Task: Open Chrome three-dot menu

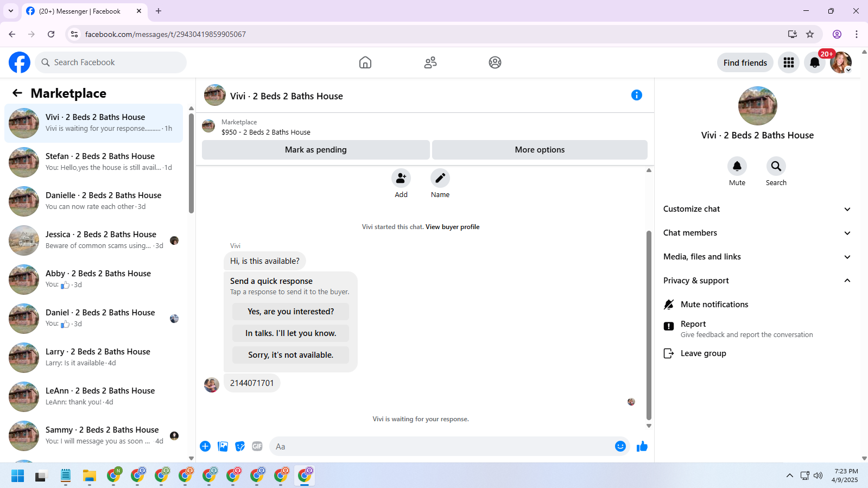Action: click(x=857, y=34)
